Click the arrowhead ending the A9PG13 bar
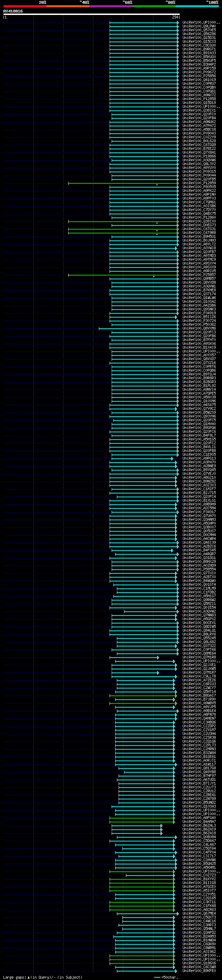The height and width of the screenshot is (980, 222). 172,459
